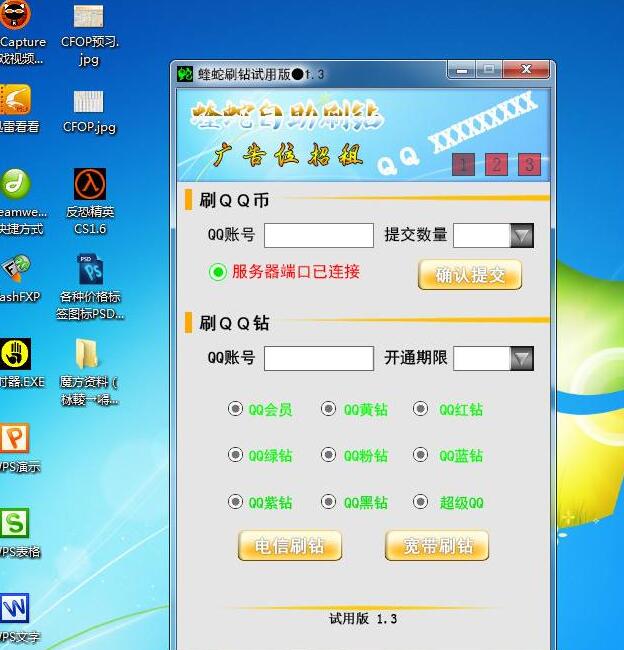Launch 反恐精英 CS1.6 game icon
The height and width of the screenshot is (650, 624).
pyautogui.click(x=90, y=184)
